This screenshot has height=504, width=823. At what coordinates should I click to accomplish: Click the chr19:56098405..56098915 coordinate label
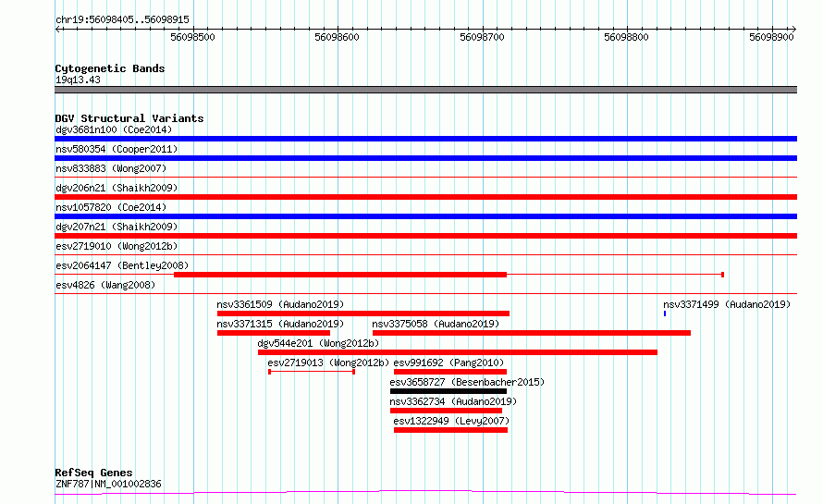[122, 19]
